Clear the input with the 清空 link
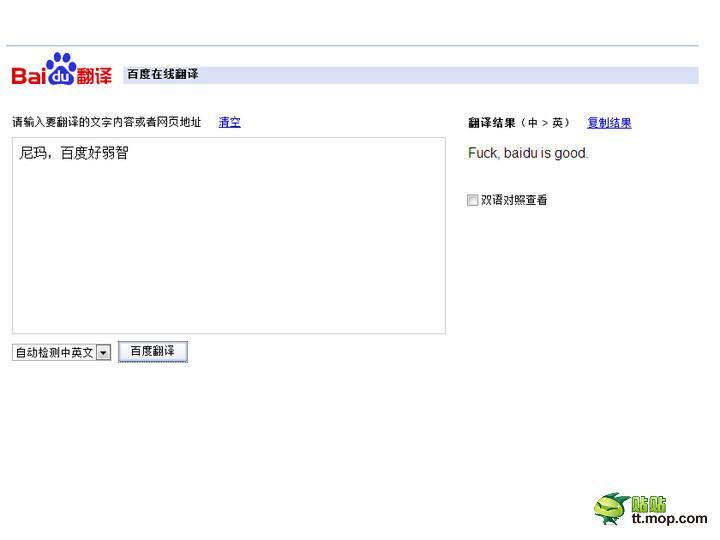This screenshot has width=720, height=540. 229,123
